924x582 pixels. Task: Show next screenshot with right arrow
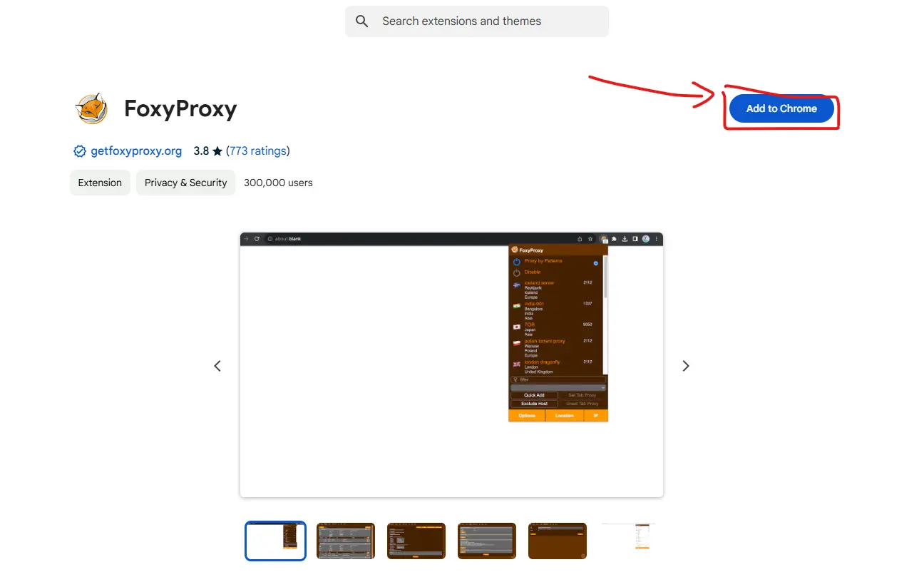686,366
